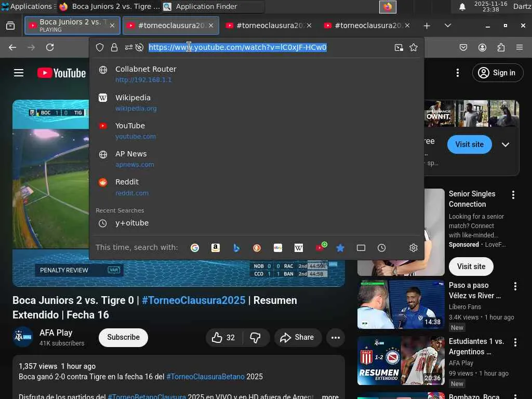This screenshot has height=399, width=532.
Task: Open the Paso a paso Vélez thumbnail
Action: [401, 304]
